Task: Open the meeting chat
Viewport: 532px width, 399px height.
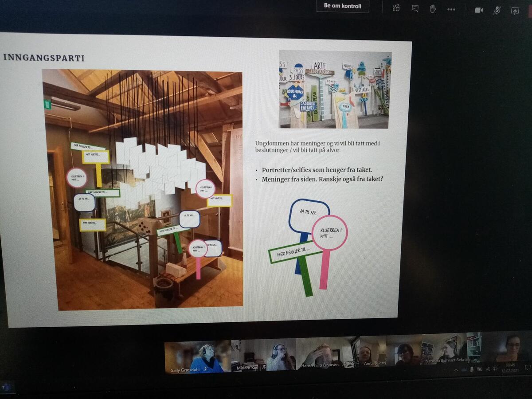Action: tap(415, 8)
